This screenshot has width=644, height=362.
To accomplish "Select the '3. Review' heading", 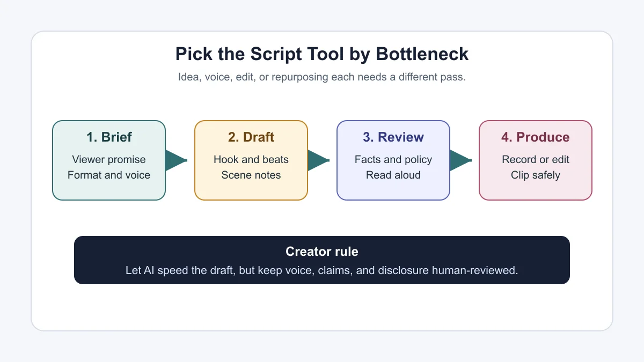I will point(393,137).
